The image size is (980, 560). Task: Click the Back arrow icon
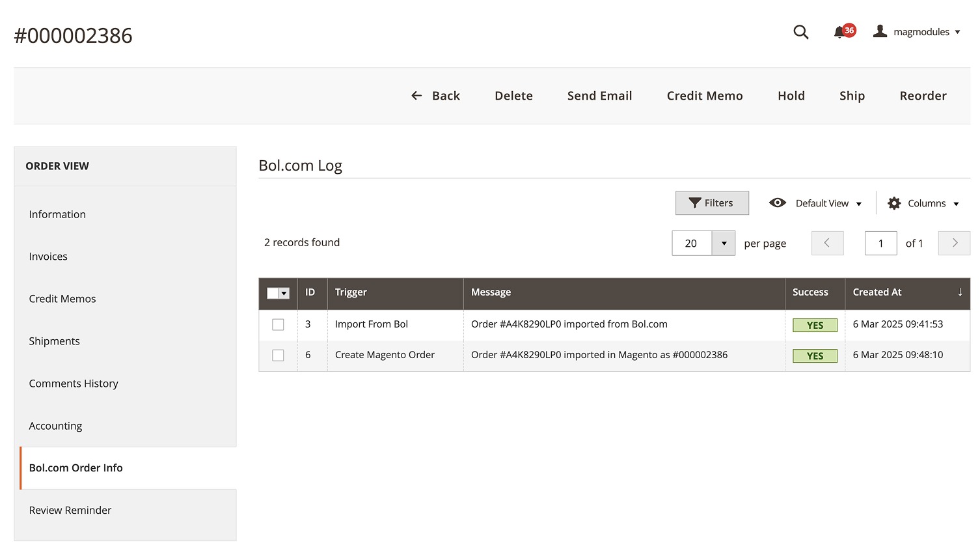(416, 96)
